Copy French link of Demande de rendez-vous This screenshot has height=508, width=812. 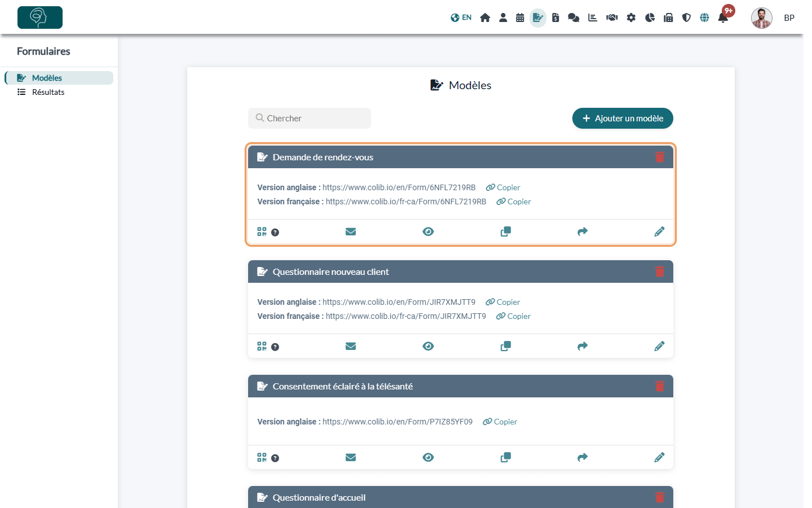[514, 202]
